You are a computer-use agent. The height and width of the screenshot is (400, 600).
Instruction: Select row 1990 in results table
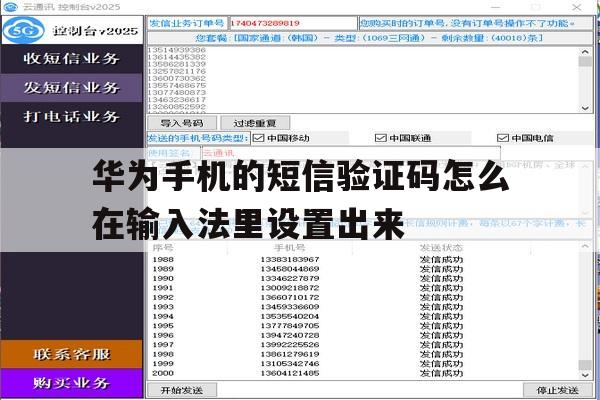[x=363, y=278]
